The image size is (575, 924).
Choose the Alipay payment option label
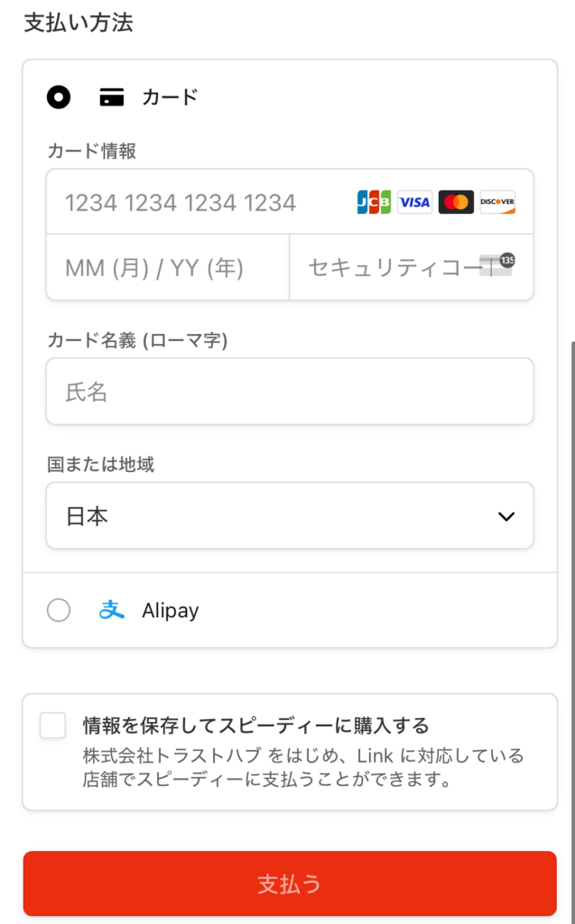click(170, 611)
